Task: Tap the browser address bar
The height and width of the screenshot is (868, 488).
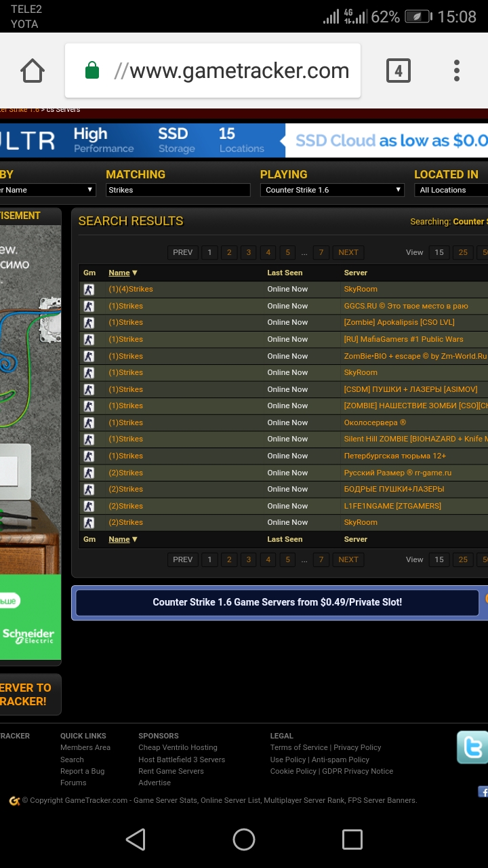Action: (x=213, y=71)
